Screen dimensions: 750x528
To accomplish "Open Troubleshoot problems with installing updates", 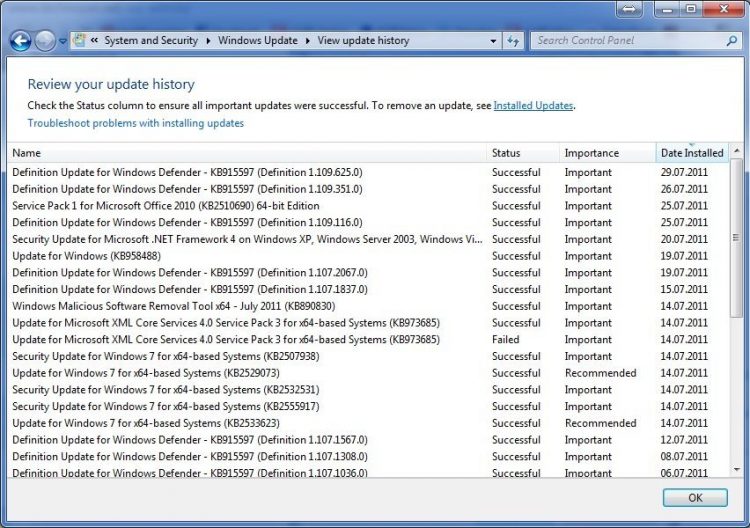I will click(136, 123).
